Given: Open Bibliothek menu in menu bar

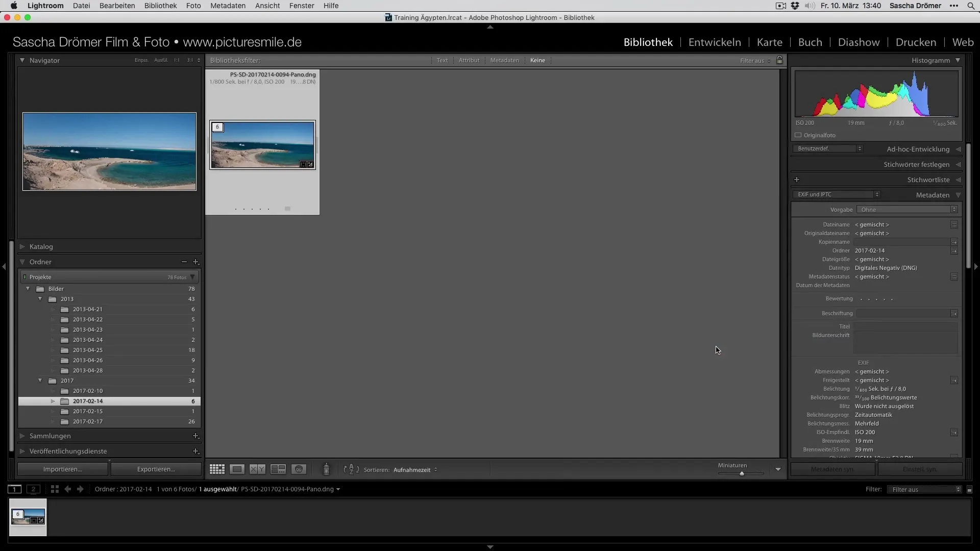Looking at the screenshot, I should tap(160, 6).
